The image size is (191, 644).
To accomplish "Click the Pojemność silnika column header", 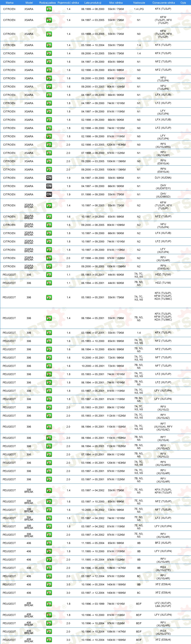I will coord(68,3).
